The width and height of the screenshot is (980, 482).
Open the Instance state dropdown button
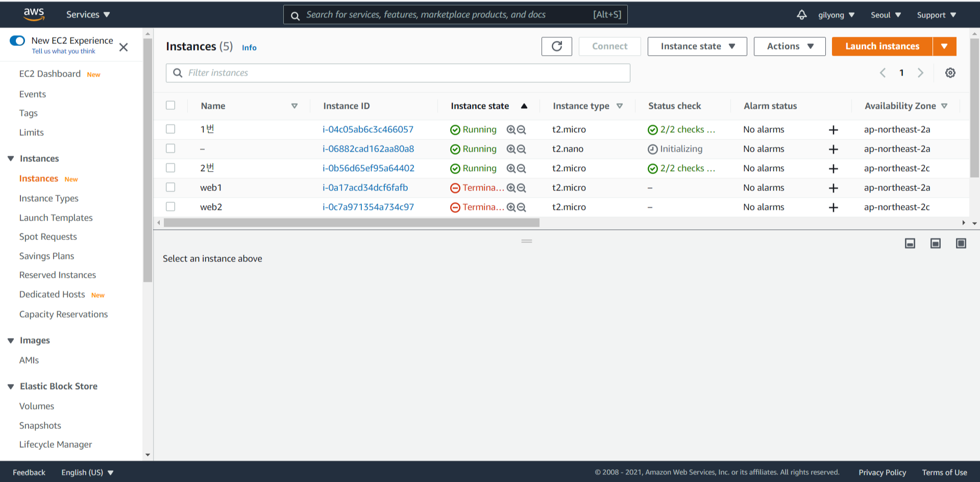pyautogui.click(x=697, y=46)
